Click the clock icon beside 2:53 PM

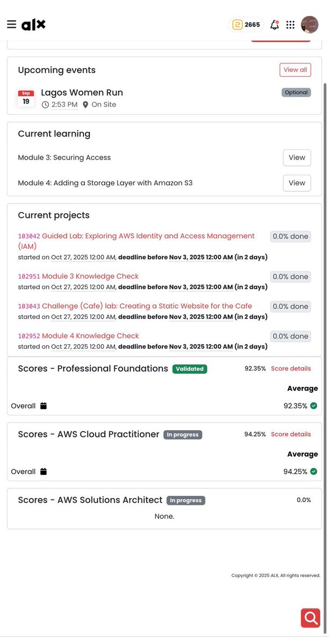click(x=45, y=105)
